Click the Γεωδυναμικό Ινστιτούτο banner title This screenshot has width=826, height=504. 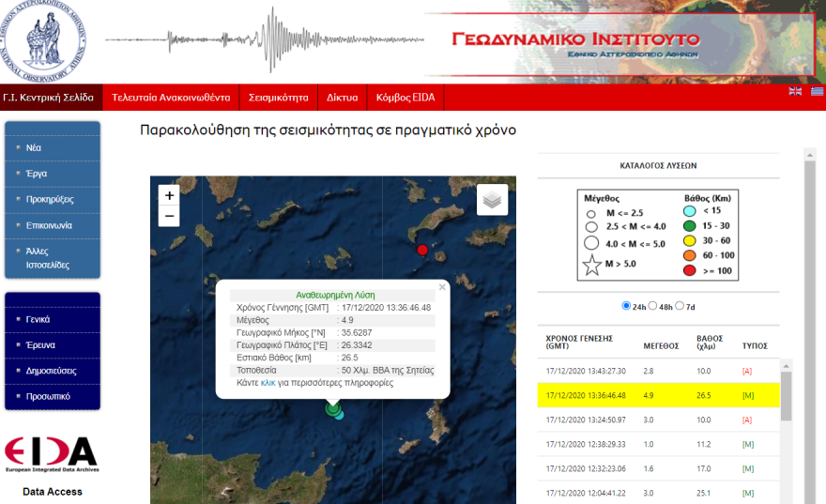[x=575, y=39]
